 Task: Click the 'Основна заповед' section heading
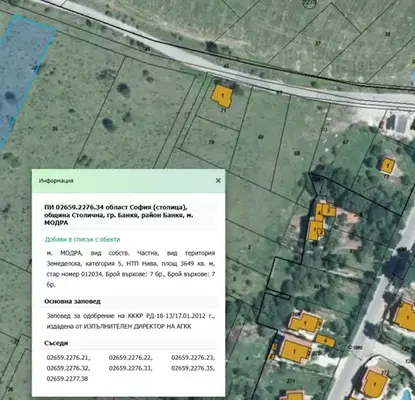[x=72, y=301]
